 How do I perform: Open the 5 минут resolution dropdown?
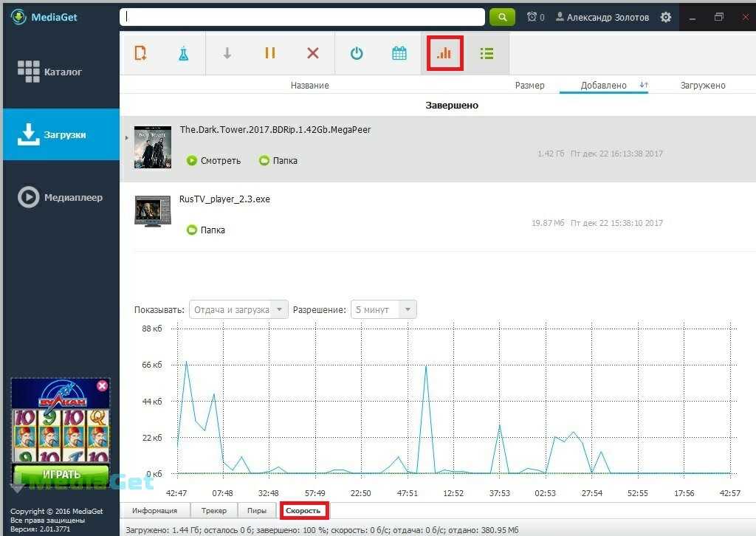point(383,309)
